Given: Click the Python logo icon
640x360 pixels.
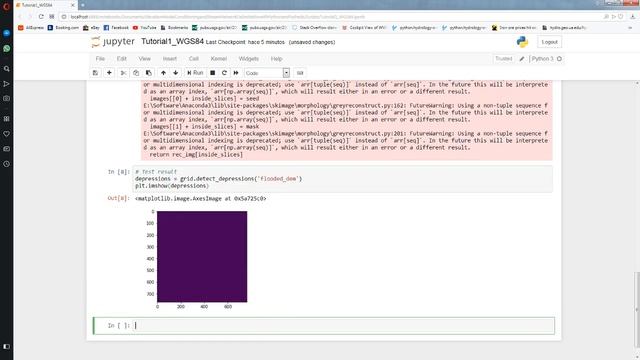Looking at the screenshot, I should [x=522, y=42].
